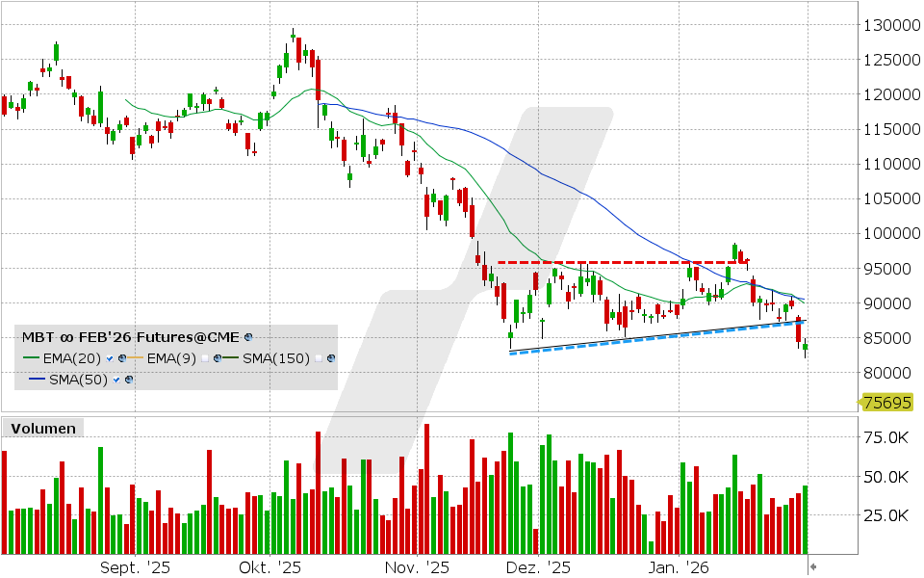Open settings for the MBT FEB'26 Futures symbol
Screen dimensions: 924x578
coord(248,337)
